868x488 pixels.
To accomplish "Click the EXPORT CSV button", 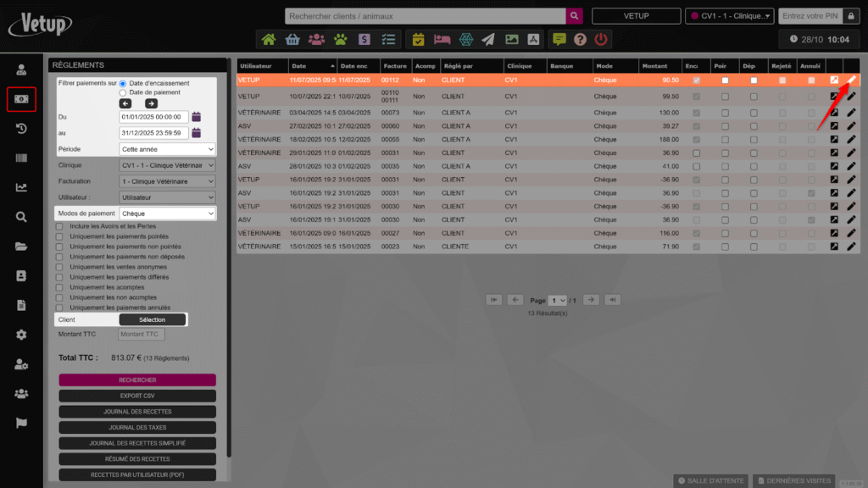I will pos(137,396).
